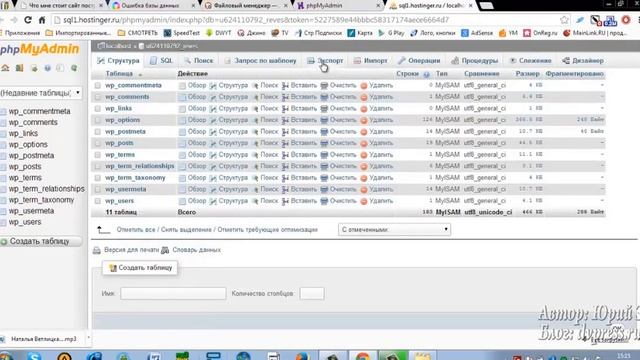
Task: Go to browser home page
Action: click(42, 20)
